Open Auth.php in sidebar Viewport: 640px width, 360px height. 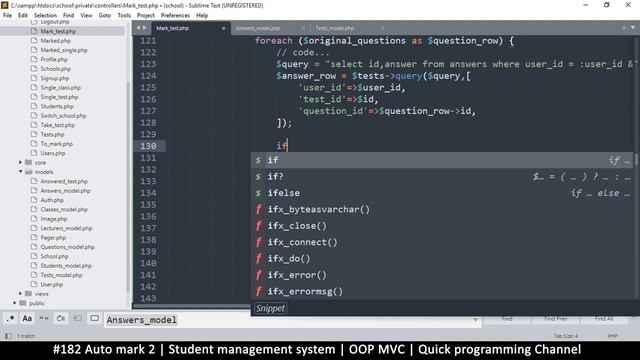tap(52, 200)
